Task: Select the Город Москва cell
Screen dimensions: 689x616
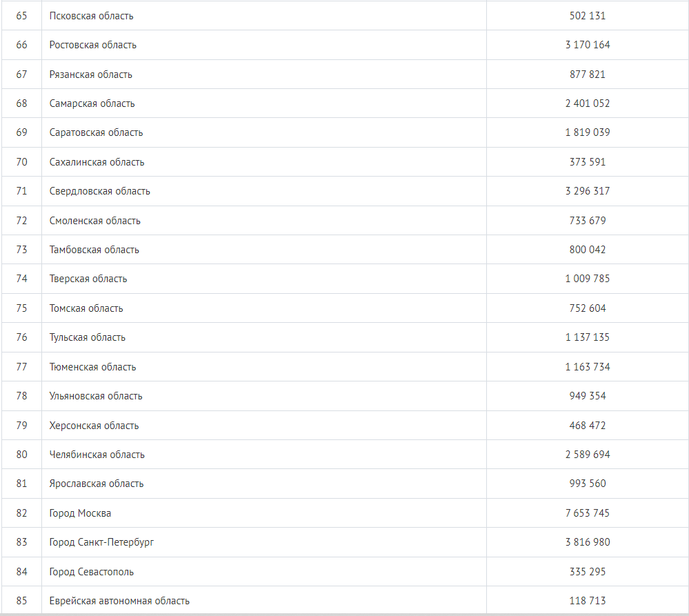Action: (x=80, y=513)
